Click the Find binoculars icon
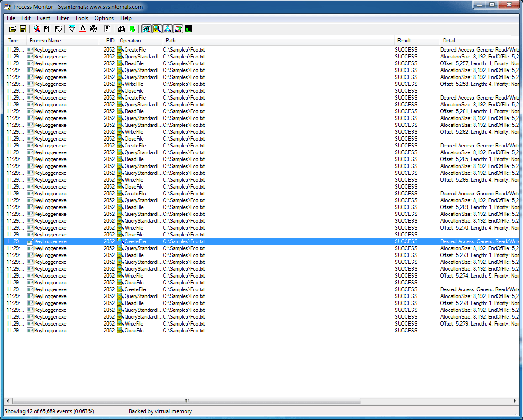Viewport: 523px width, 420px height. coord(122,29)
